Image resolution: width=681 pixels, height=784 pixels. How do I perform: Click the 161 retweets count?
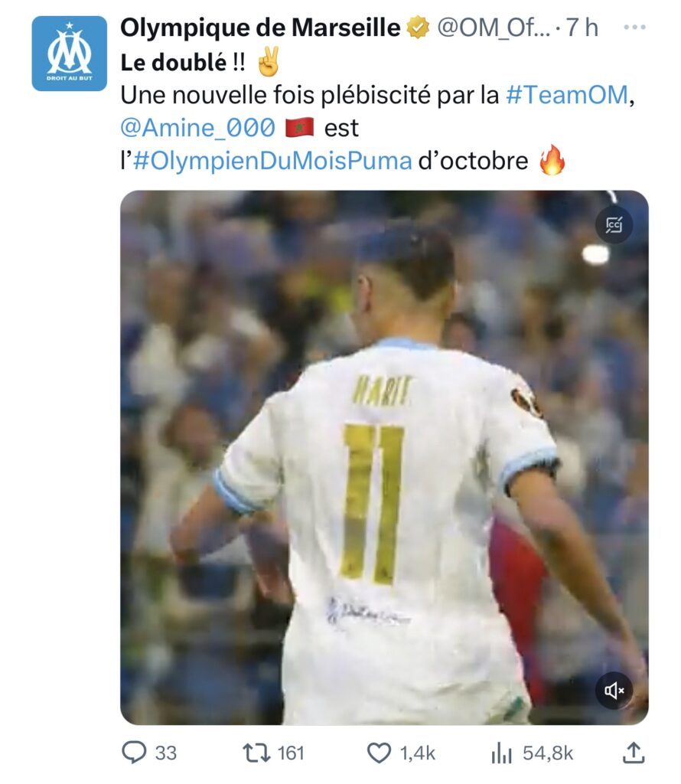click(291, 753)
